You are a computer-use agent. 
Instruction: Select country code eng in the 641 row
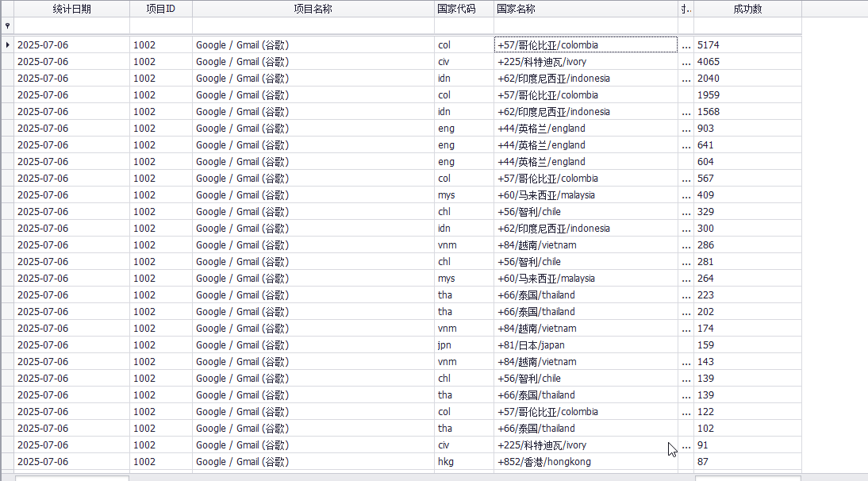(x=464, y=145)
